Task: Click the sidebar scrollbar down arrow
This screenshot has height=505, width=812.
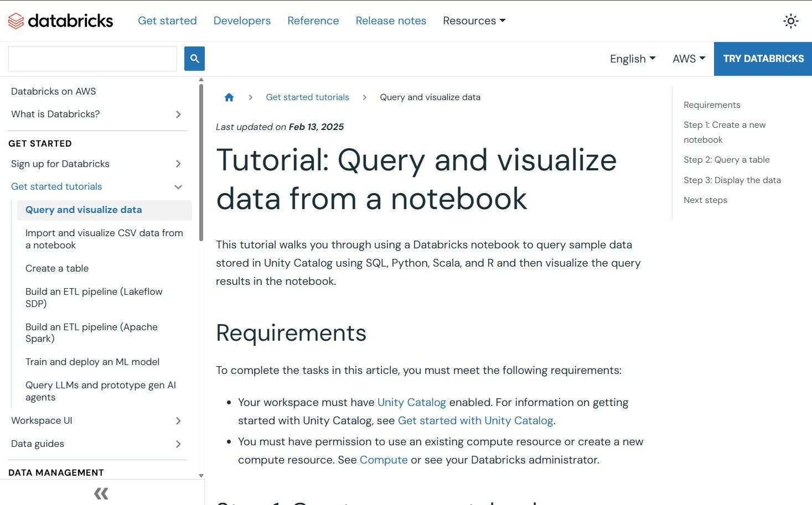Action: pyautogui.click(x=201, y=476)
